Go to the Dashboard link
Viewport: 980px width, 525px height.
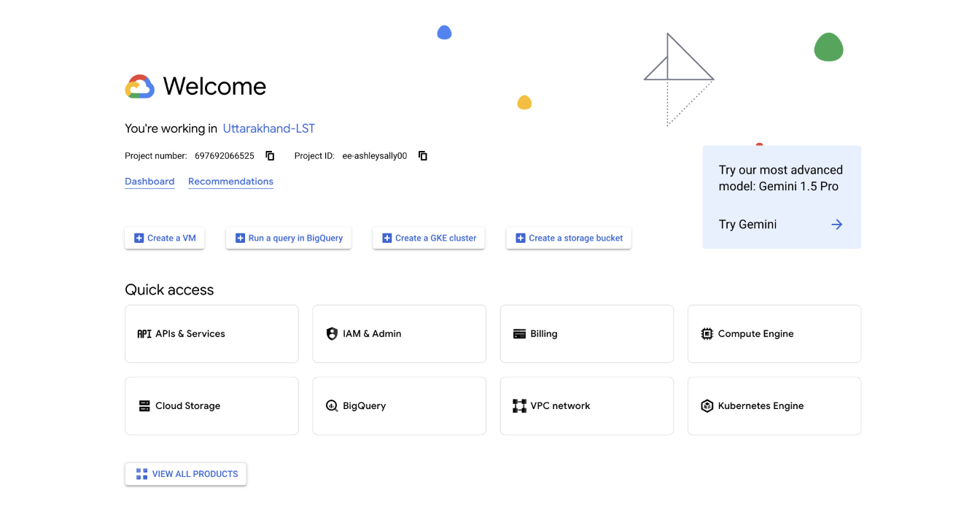[x=149, y=182]
